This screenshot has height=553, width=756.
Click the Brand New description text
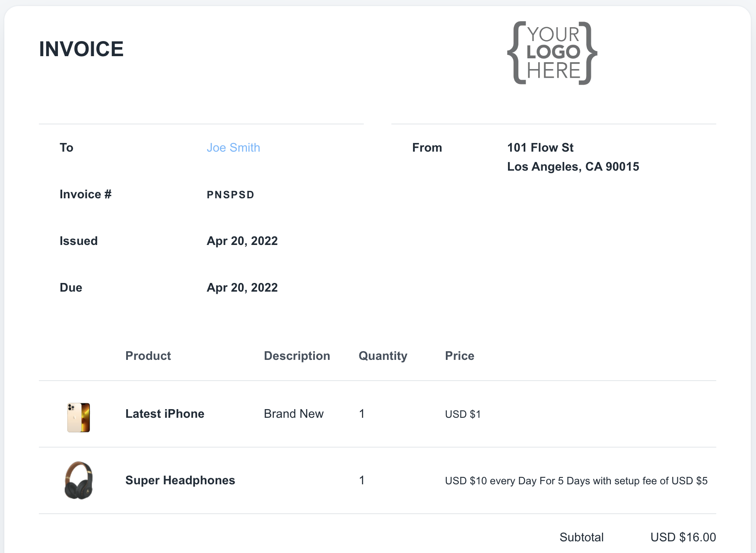click(294, 414)
